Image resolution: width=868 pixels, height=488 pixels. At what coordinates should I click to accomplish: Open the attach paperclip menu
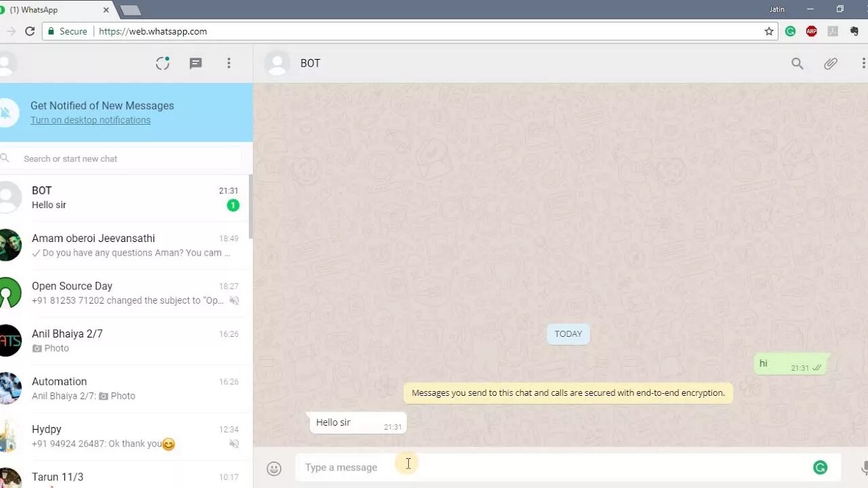pyautogui.click(x=831, y=63)
